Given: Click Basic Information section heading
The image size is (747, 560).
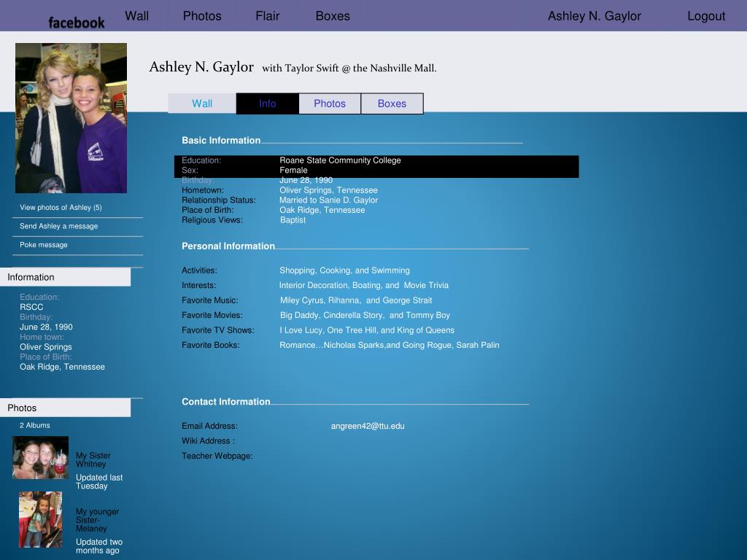Looking at the screenshot, I should (x=221, y=140).
